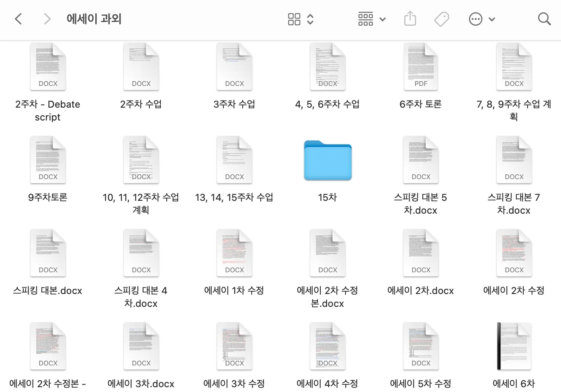Select the '에세이 2차 수정본.docx' file

coord(328,253)
